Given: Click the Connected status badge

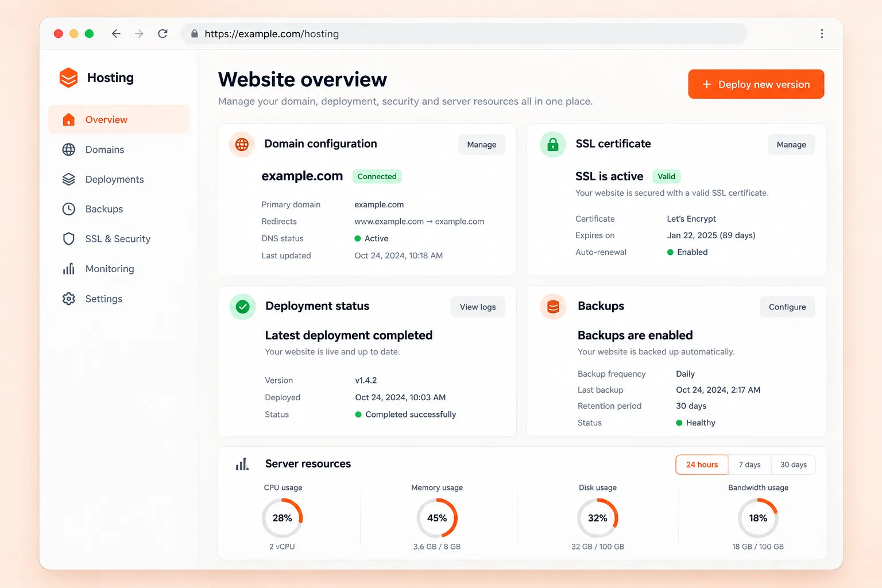Looking at the screenshot, I should 377,176.
